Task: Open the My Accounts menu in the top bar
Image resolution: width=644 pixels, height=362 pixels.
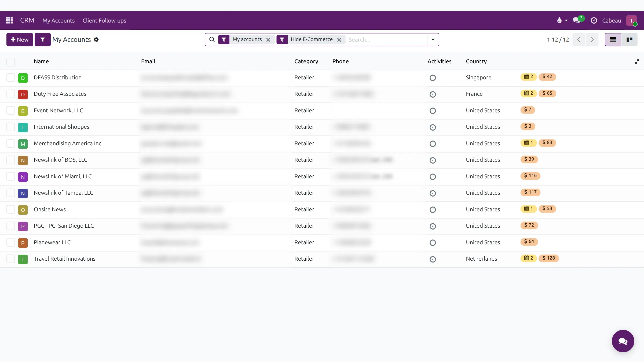Action: click(x=58, y=21)
